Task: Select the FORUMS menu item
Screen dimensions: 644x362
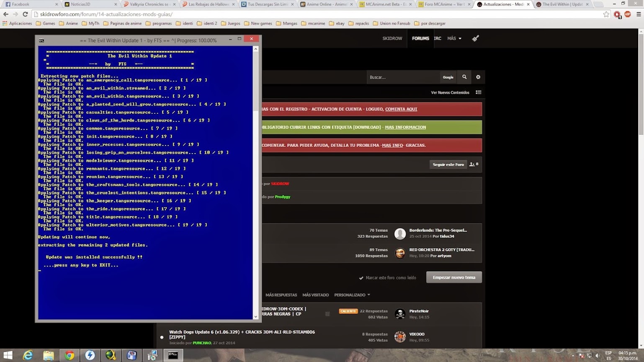Action: 420,39
